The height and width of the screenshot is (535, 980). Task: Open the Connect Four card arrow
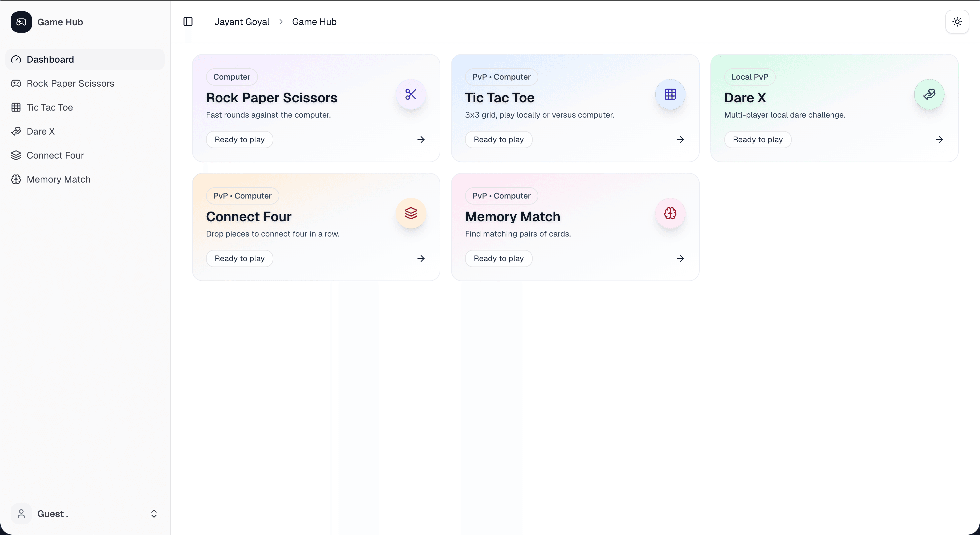click(x=421, y=259)
